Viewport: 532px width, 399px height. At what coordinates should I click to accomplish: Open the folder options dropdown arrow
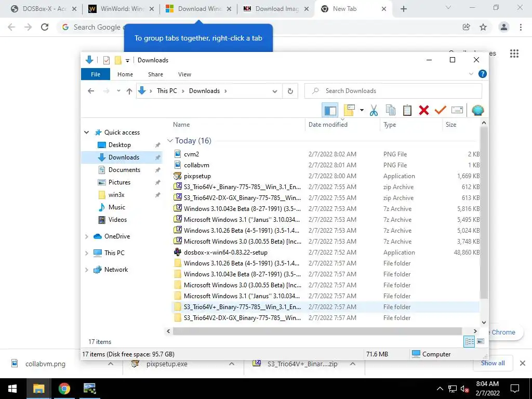pyautogui.click(x=362, y=110)
